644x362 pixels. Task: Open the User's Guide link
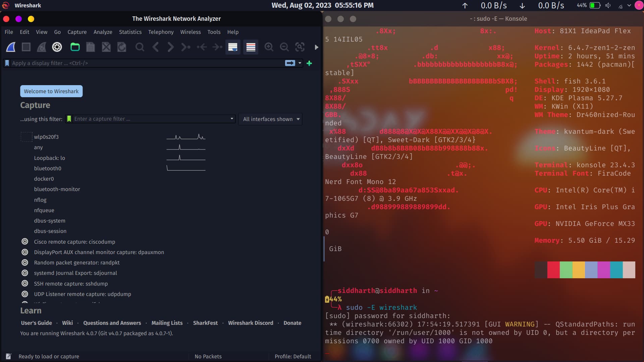pyautogui.click(x=37, y=323)
